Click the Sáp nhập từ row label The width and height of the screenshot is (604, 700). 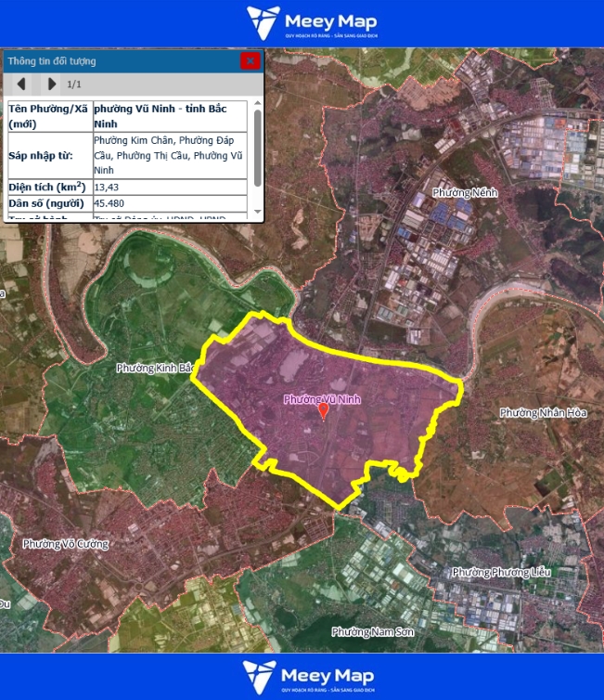pos(49,155)
